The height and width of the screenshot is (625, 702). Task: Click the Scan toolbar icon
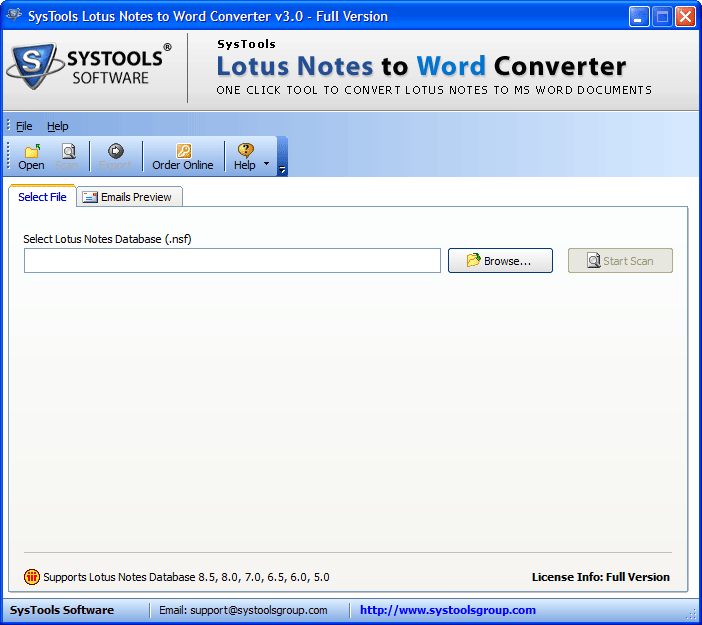(x=69, y=151)
